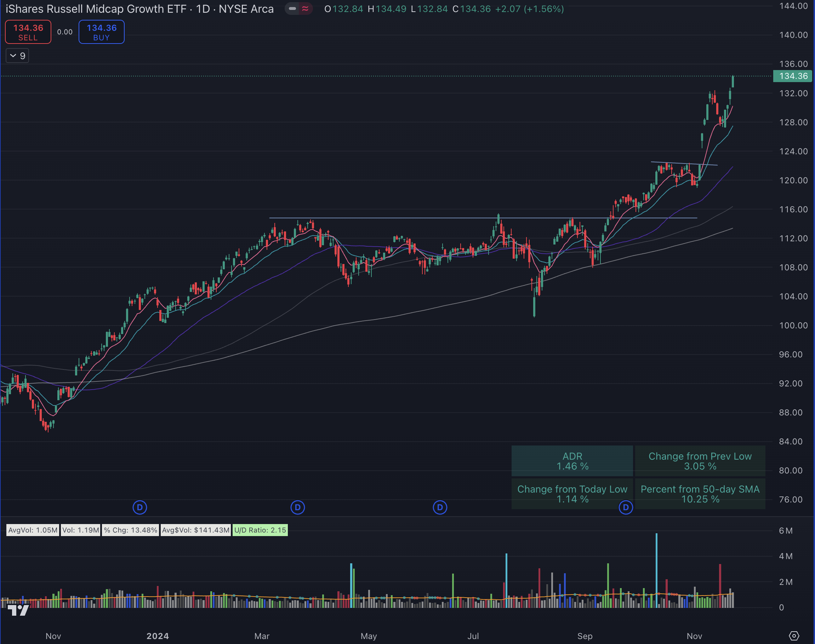Click the ADR 1.46% stat cell
This screenshot has width=815, height=644.
coord(572,461)
